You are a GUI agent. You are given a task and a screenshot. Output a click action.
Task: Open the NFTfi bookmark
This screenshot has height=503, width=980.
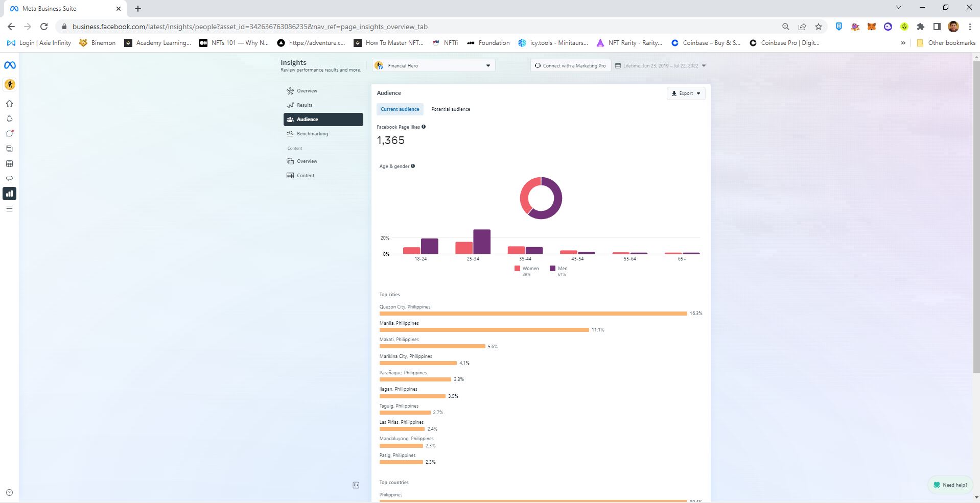445,43
